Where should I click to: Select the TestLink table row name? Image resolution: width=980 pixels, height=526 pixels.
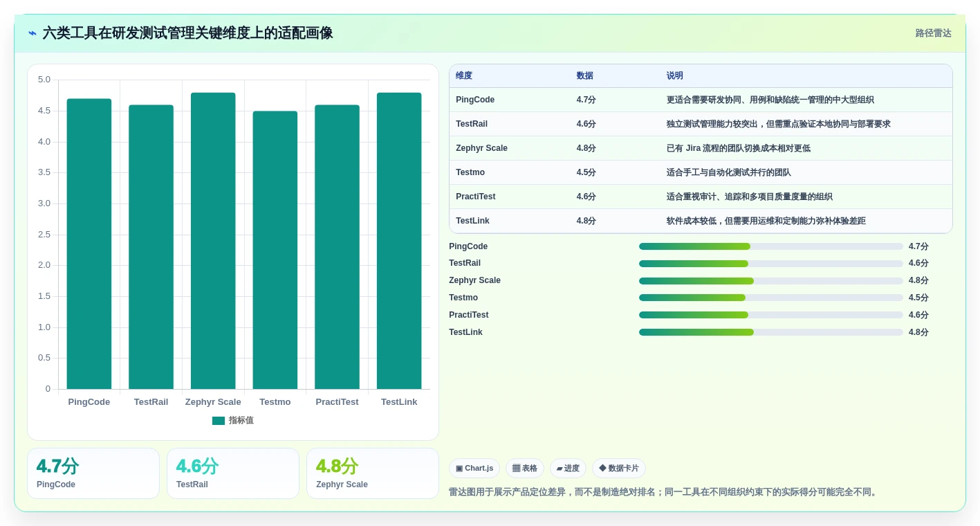(472, 221)
